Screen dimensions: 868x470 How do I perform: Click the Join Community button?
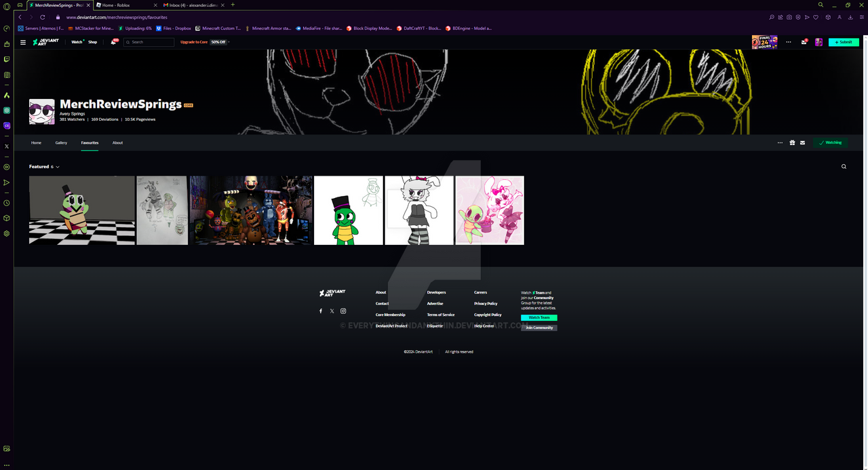[539, 328]
